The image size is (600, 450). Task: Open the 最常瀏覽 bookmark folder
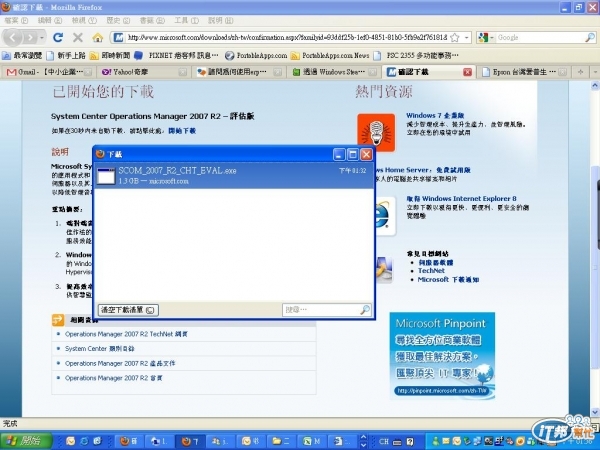(22, 55)
